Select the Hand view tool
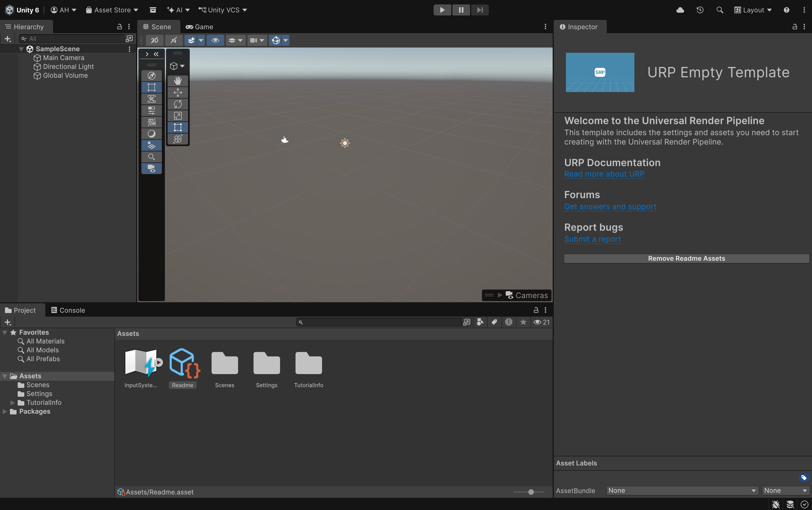The width and height of the screenshot is (812, 510). 178,81
